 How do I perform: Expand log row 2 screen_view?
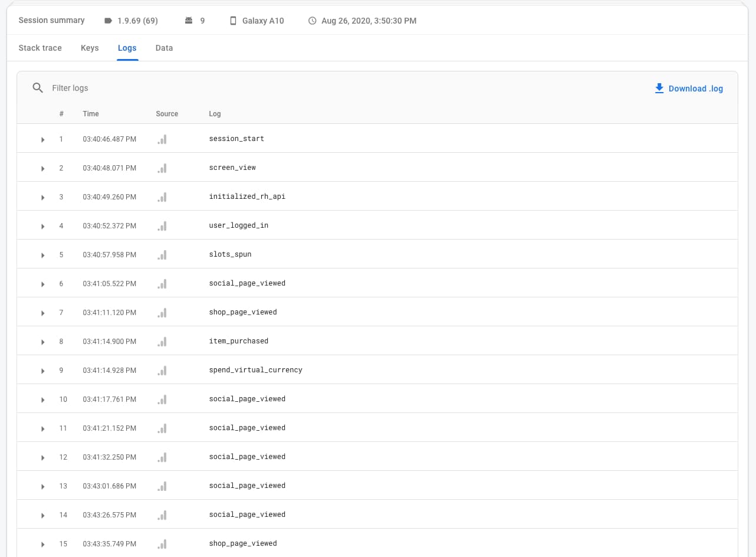tap(42, 169)
